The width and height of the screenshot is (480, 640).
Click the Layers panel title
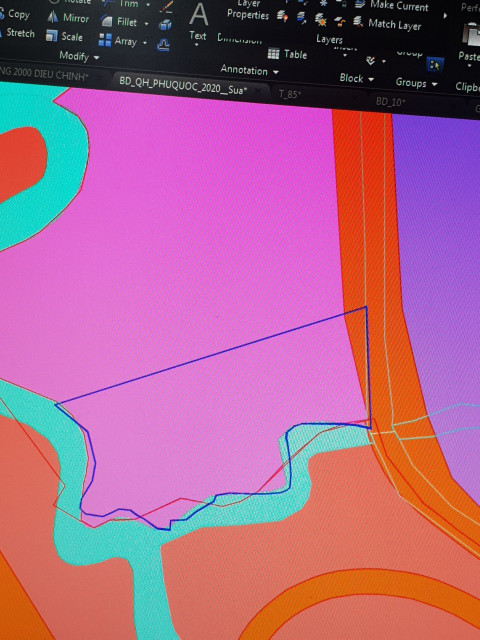(x=329, y=40)
